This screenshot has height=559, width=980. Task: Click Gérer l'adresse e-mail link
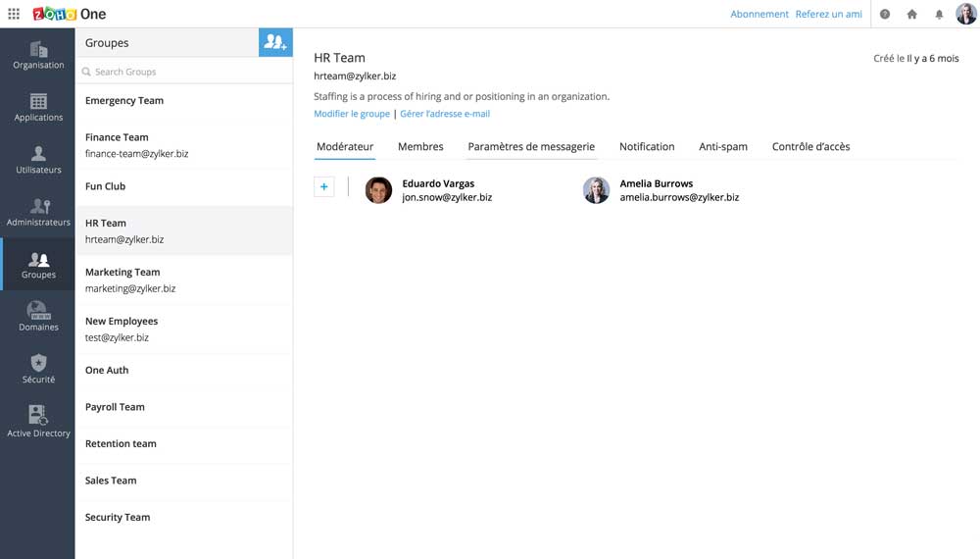click(445, 114)
